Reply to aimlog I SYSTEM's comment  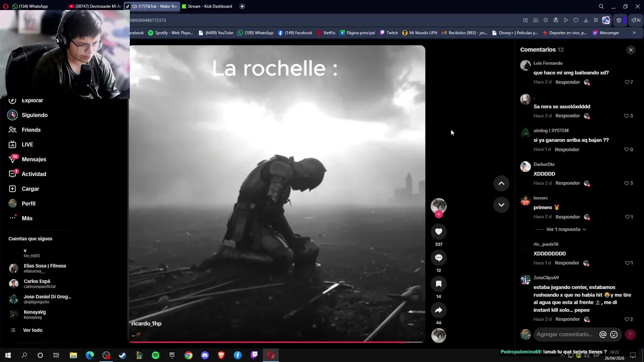(x=567, y=149)
